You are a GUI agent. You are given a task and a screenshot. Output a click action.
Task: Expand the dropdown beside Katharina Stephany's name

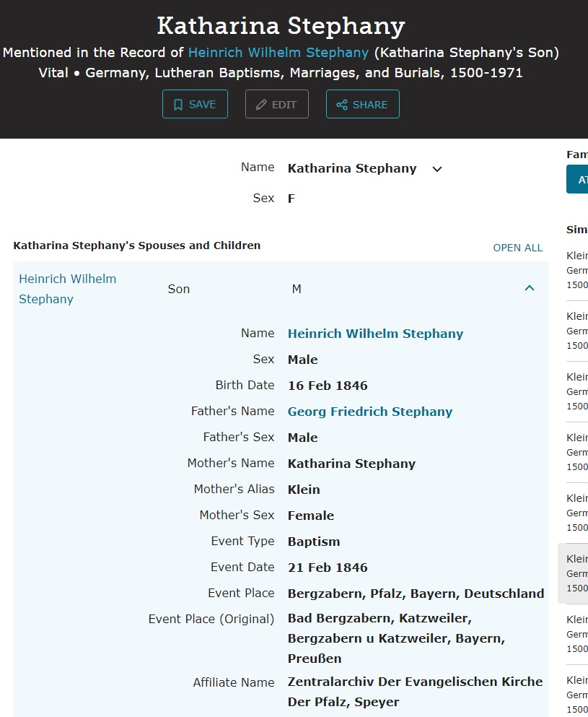pyautogui.click(x=436, y=169)
